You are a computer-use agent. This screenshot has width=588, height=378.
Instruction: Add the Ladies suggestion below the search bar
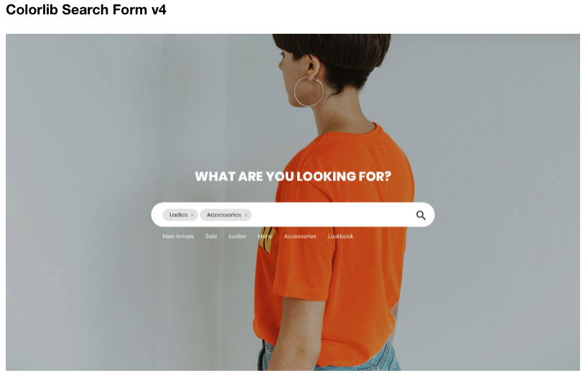(x=238, y=236)
